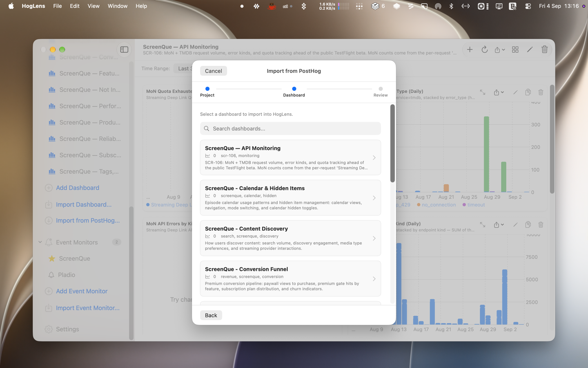Click the pencil edit icon in the window toolbar
The height and width of the screenshot is (368, 588).
530,49
